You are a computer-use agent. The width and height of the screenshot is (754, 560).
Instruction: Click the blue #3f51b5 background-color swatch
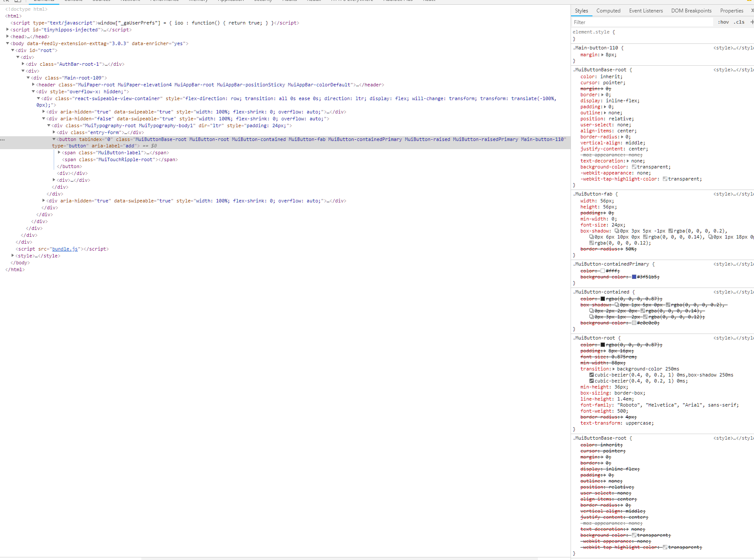[634, 277]
